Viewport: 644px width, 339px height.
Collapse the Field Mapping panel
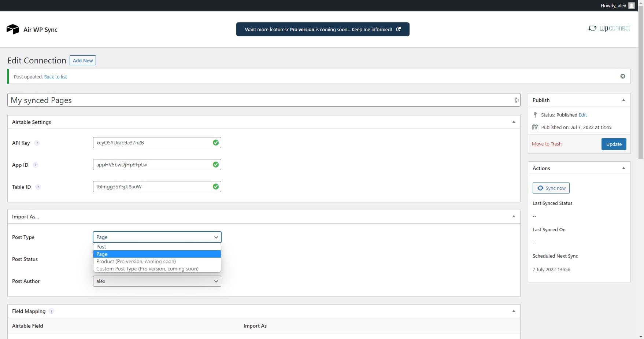tap(514, 311)
